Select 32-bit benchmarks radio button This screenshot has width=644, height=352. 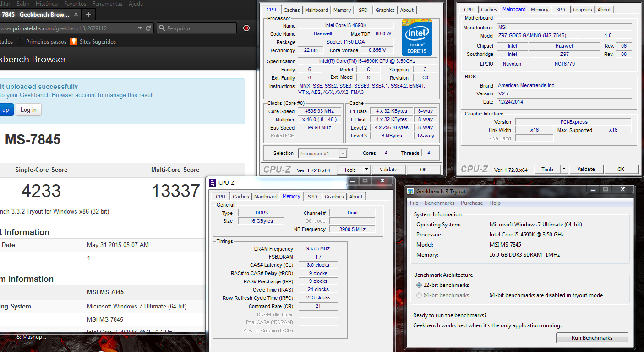(x=419, y=285)
